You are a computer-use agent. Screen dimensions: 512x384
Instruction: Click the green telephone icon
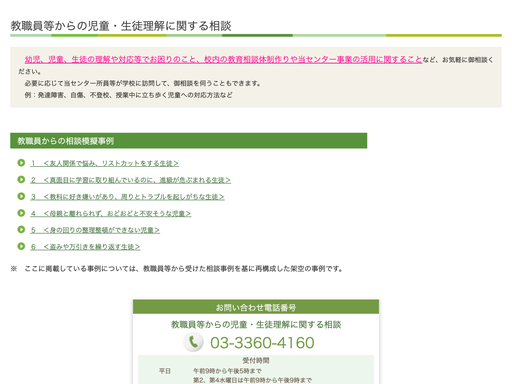pos(193,342)
